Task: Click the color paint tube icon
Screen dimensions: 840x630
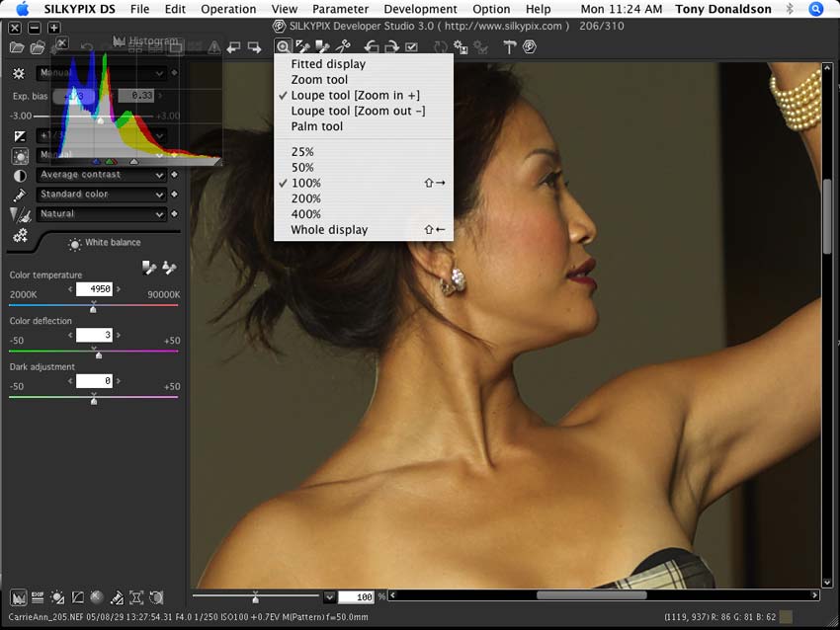Action: [20, 195]
